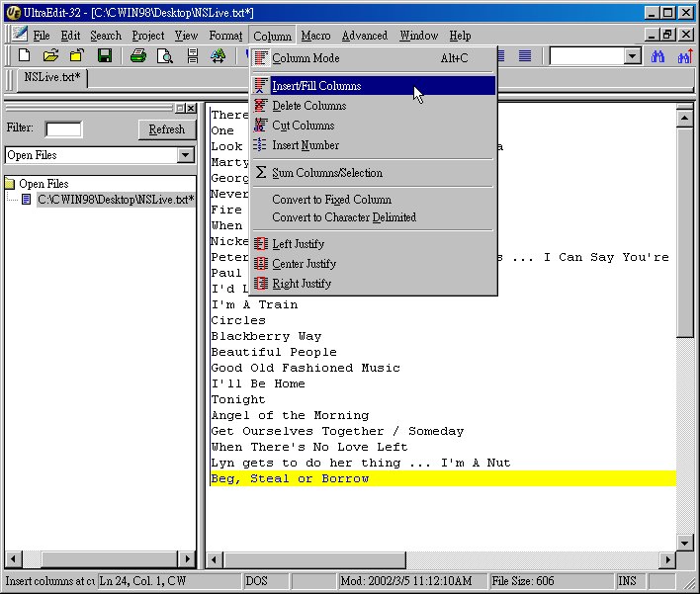Screen dimensions: 700x594
Task: Click the close file folder icon
Action: tap(77, 56)
